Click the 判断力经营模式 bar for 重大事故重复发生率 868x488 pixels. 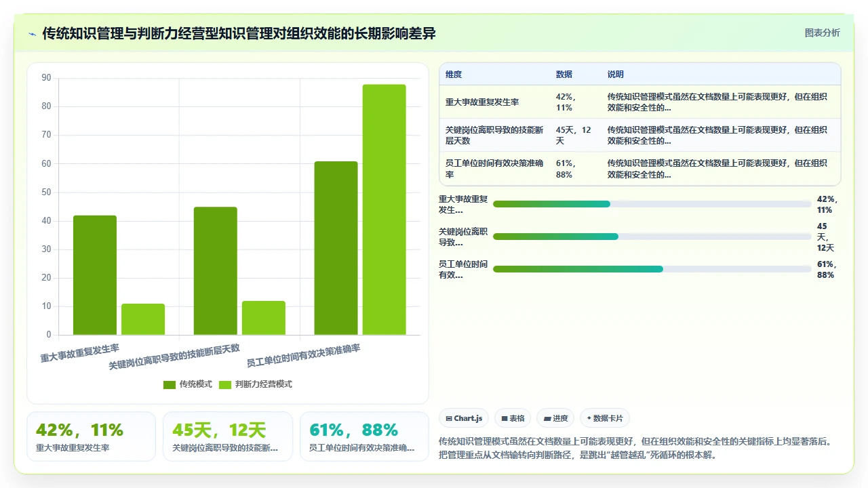143,319
